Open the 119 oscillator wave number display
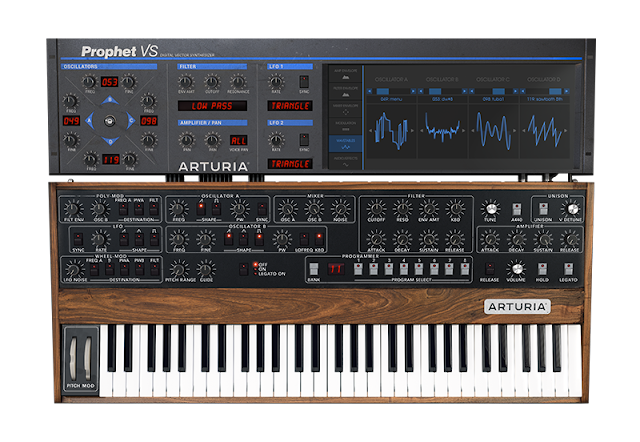640x442 pixels. tap(111, 160)
